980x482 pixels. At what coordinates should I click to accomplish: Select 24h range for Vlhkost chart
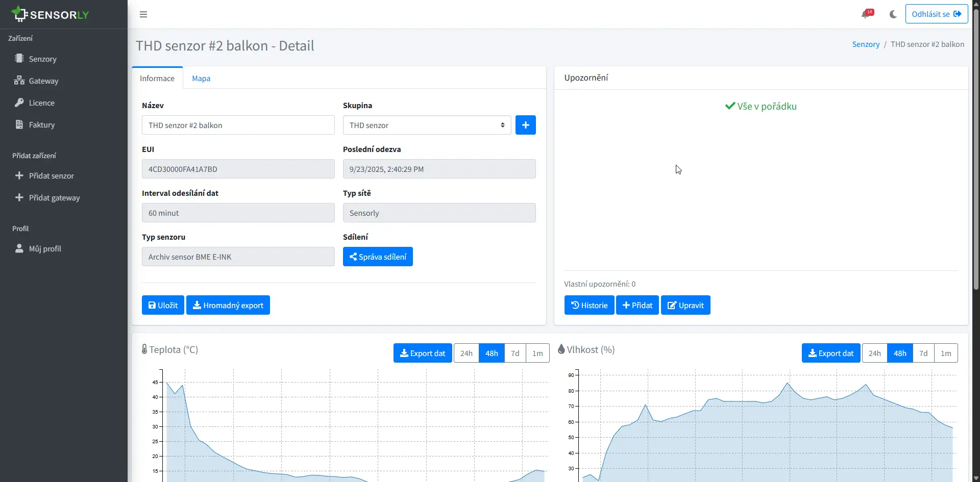(875, 353)
